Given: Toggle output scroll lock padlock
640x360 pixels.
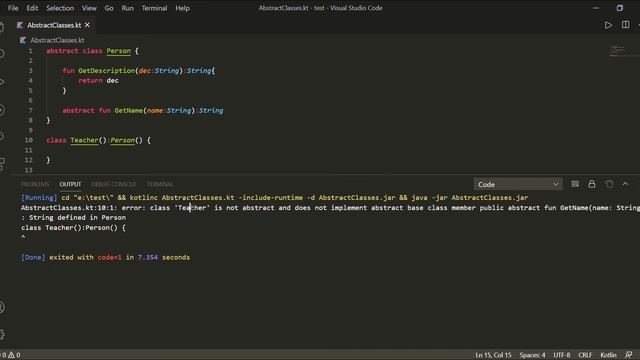Looking at the screenshot, I should pos(591,184).
